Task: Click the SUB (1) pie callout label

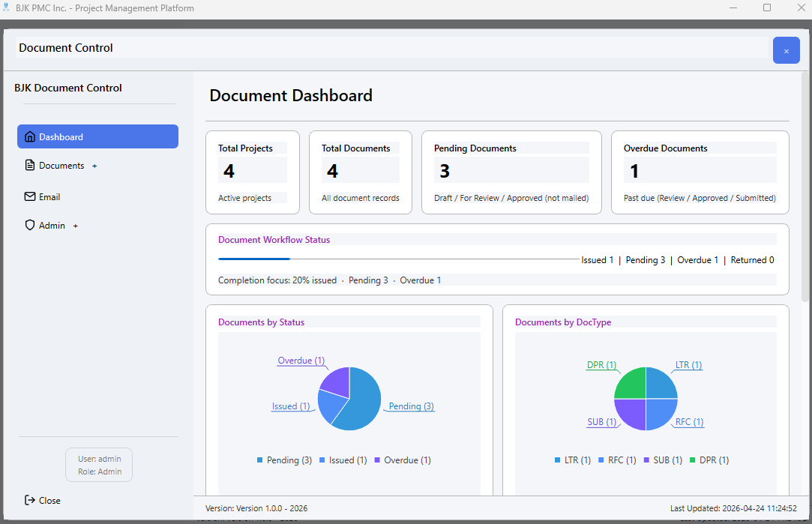Action: [x=602, y=422]
